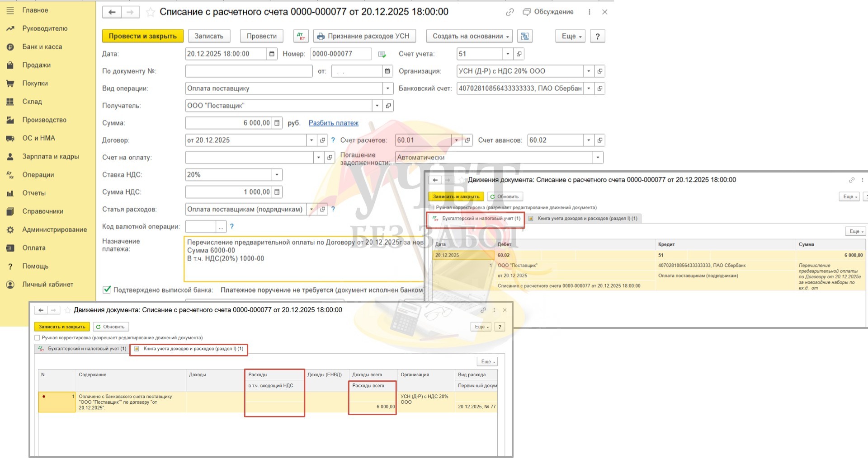Viewport: 868px width, 458px height.
Task: Star this document as favorite
Action: click(x=150, y=12)
